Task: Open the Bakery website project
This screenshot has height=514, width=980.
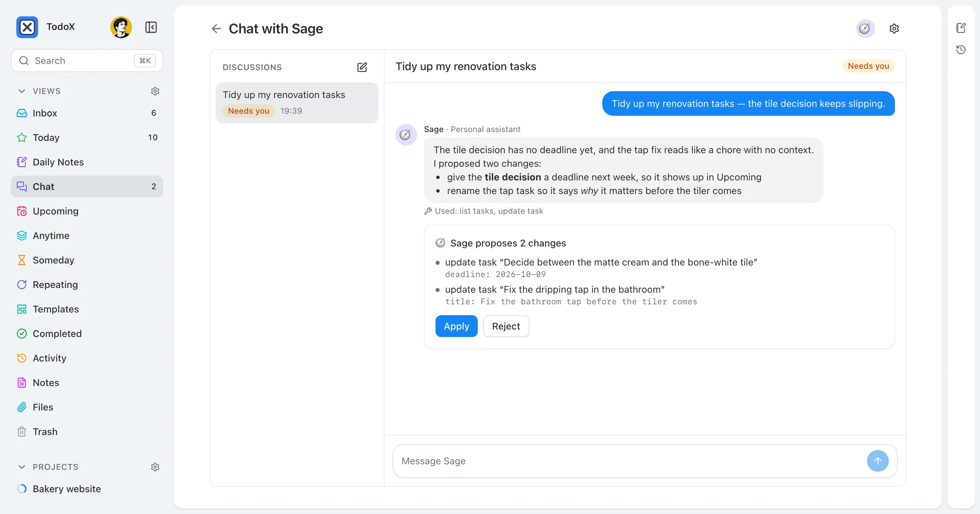Action: pyautogui.click(x=87, y=489)
